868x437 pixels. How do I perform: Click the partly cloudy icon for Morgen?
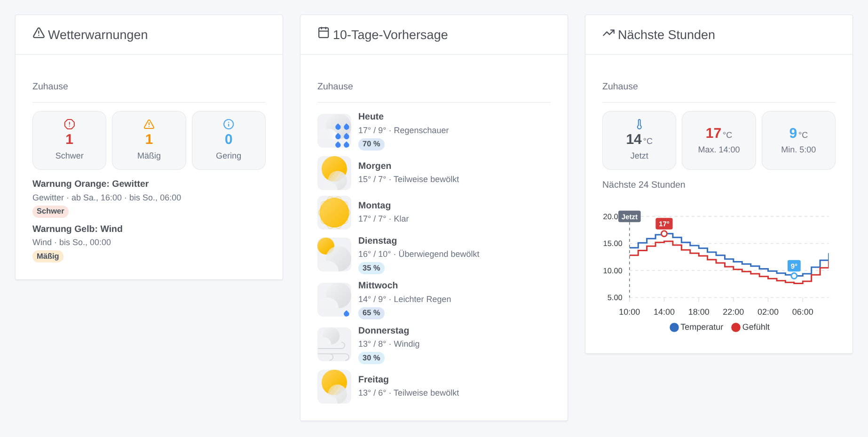[334, 173]
